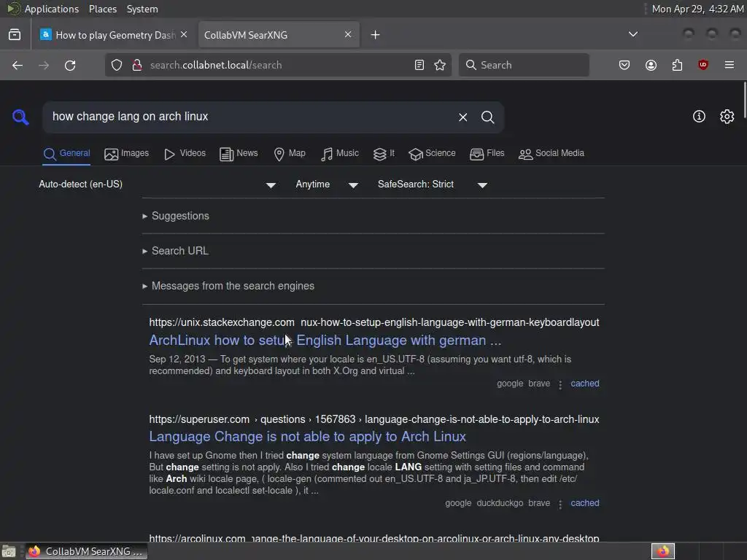747x560 pixels.
Task: Open the Places menu
Action: pos(102,9)
